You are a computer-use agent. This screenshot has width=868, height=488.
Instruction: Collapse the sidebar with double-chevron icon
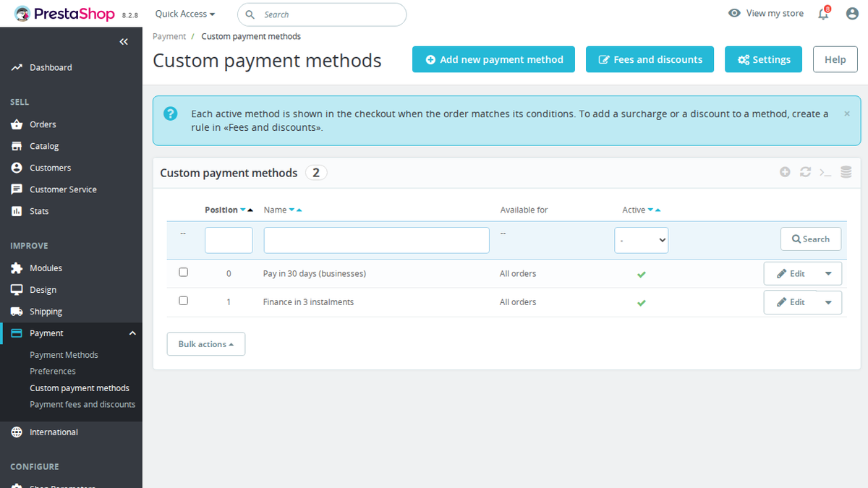click(124, 42)
